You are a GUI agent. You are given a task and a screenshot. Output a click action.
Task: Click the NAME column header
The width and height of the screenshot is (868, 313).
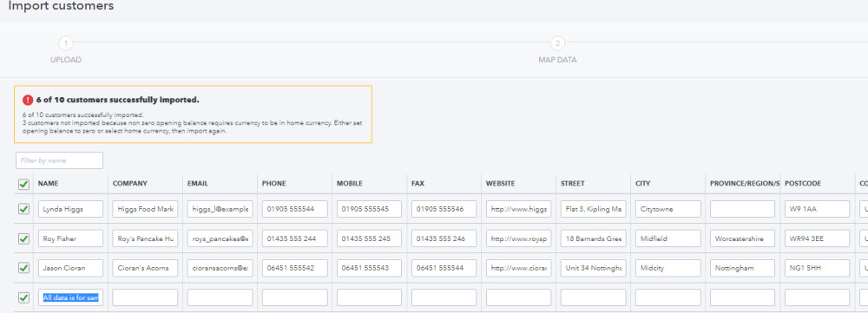(x=48, y=184)
